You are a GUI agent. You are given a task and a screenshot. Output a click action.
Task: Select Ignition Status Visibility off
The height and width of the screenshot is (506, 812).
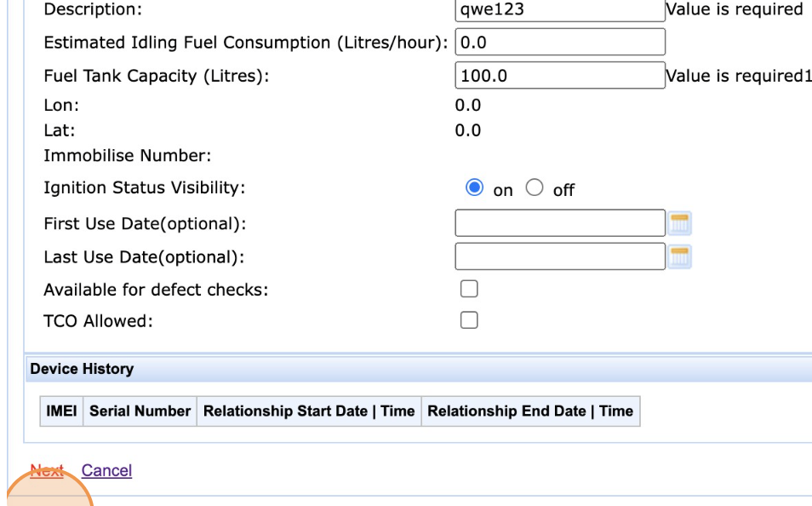(x=535, y=187)
